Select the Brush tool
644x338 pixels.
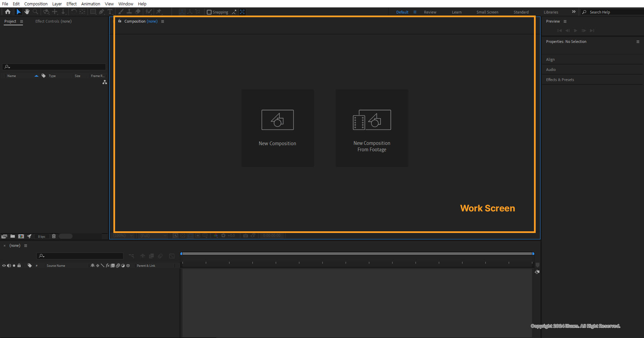tap(121, 12)
